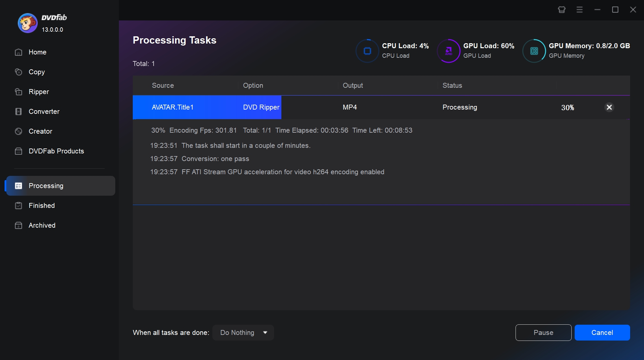Cancel the AVATAR.Title1 task
644x360 pixels.
(610, 107)
